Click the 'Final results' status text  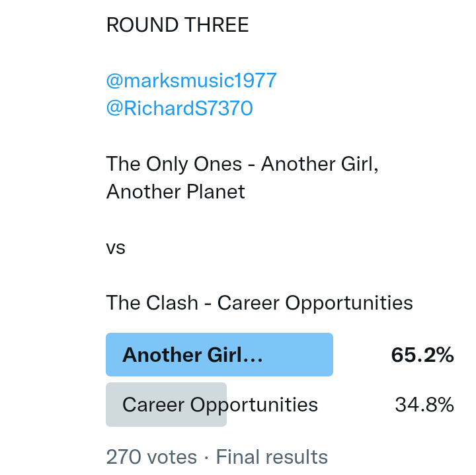(x=272, y=457)
